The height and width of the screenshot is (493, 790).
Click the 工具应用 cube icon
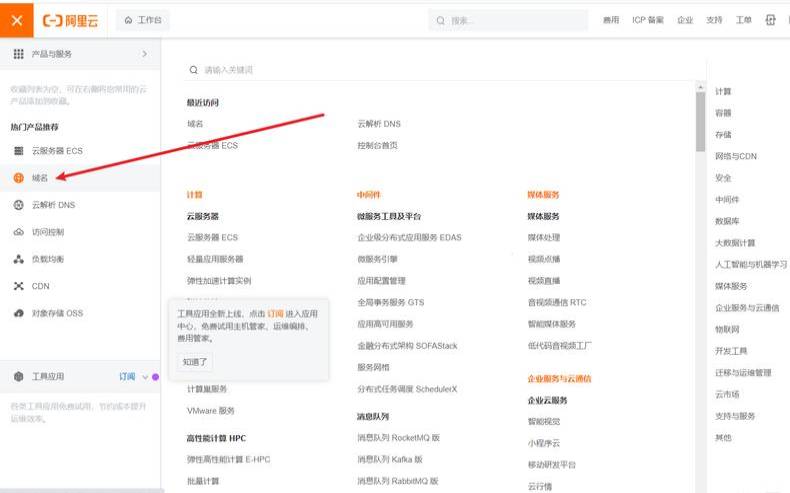[19, 376]
